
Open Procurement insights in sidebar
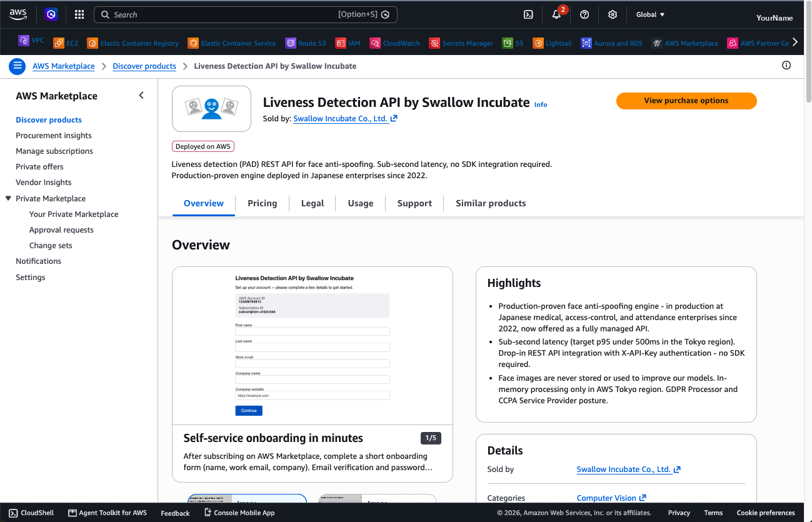click(x=54, y=135)
